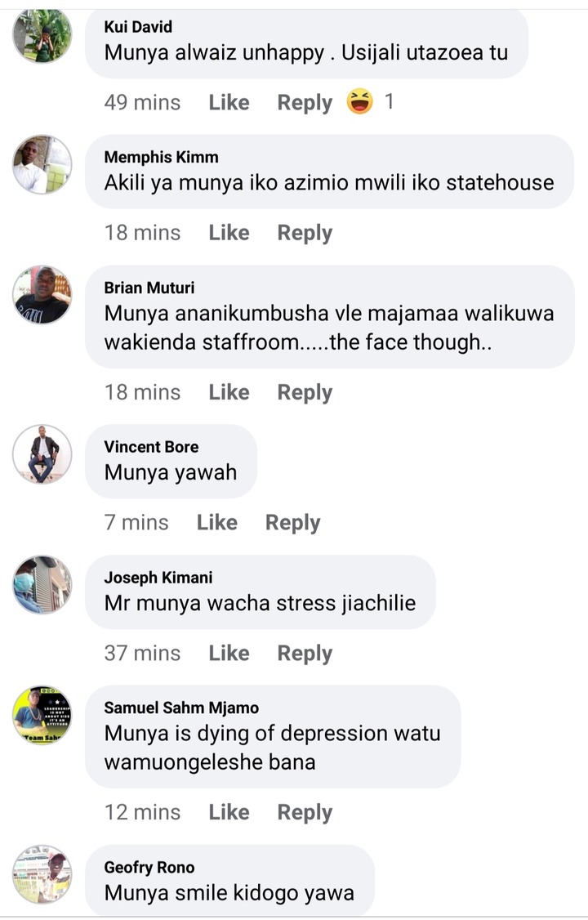Open the Samuel Sahm Mjamo name link

click(181, 708)
